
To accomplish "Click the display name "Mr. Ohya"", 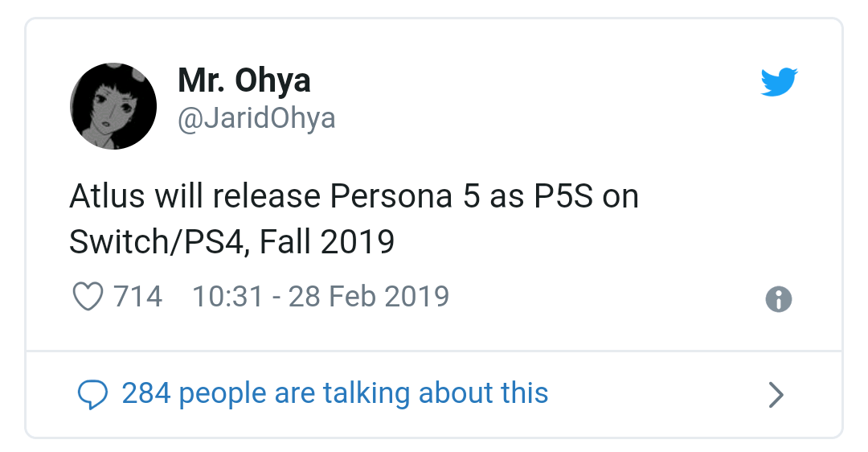I will point(244,80).
